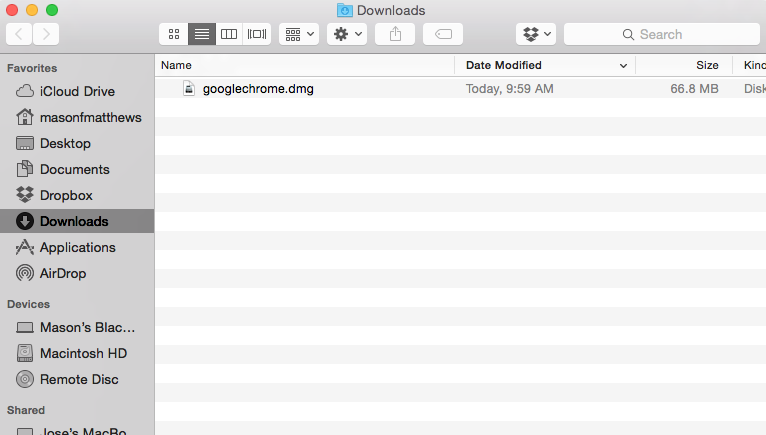Select AirDrop in the sidebar
Screen dimensions: 766x435
tap(64, 273)
